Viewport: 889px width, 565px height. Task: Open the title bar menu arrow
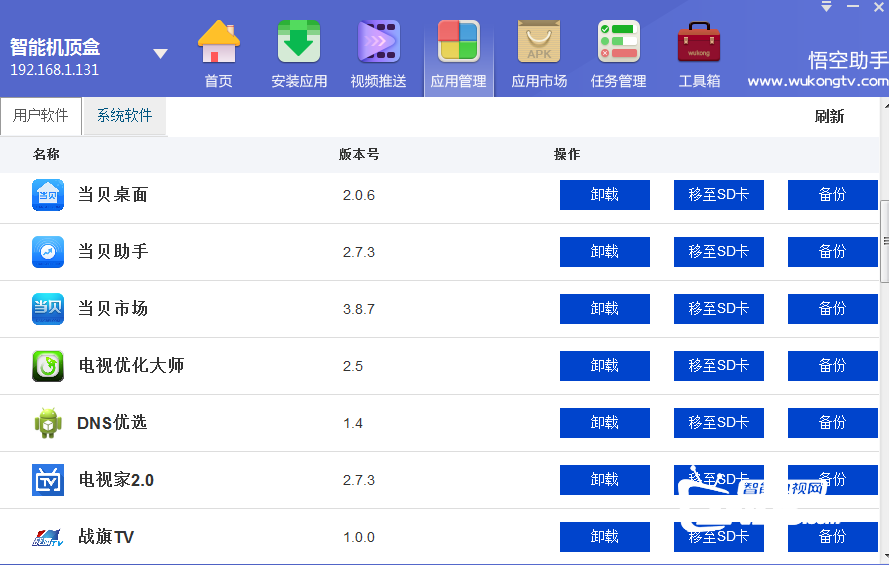point(827,7)
